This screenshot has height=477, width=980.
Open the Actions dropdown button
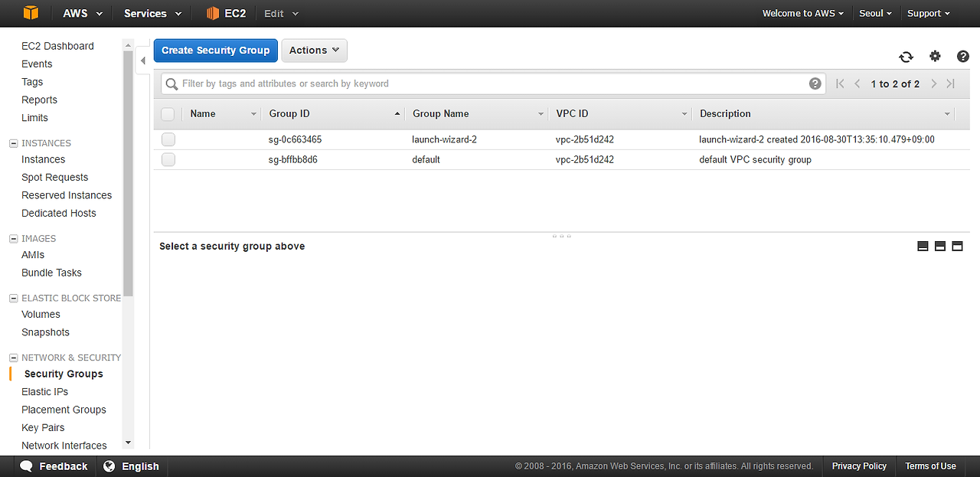[x=315, y=51]
